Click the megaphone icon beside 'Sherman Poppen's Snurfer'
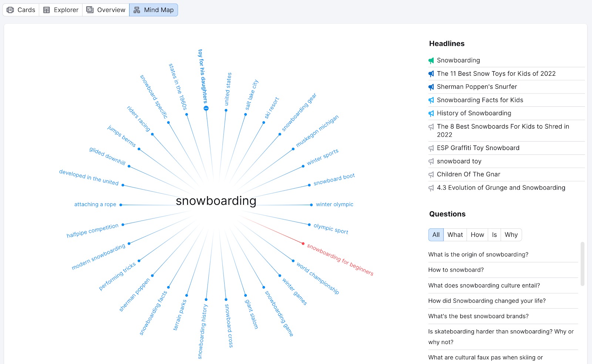The height and width of the screenshot is (364, 592). 431,87
